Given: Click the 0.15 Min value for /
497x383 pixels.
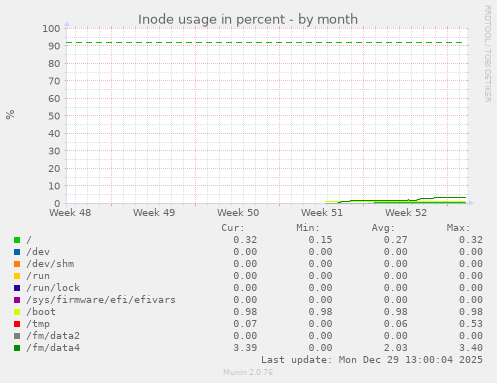Looking at the screenshot, I should tap(320, 240).
